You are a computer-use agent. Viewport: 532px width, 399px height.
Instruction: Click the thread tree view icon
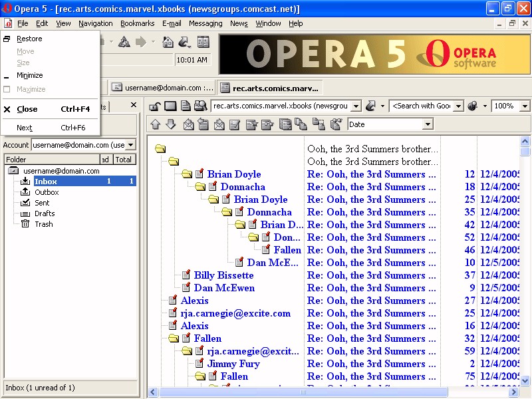(x=319, y=124)
